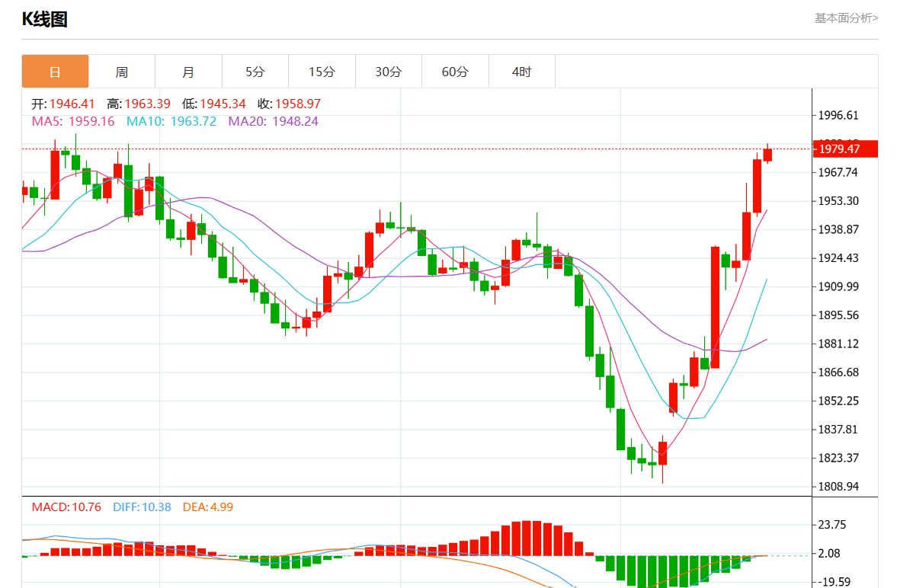The width and height of the screenshot is (897, 588).
Task: Click the 1895.56 price axis label
Action: pyautogui.click(x=838, y=315)
